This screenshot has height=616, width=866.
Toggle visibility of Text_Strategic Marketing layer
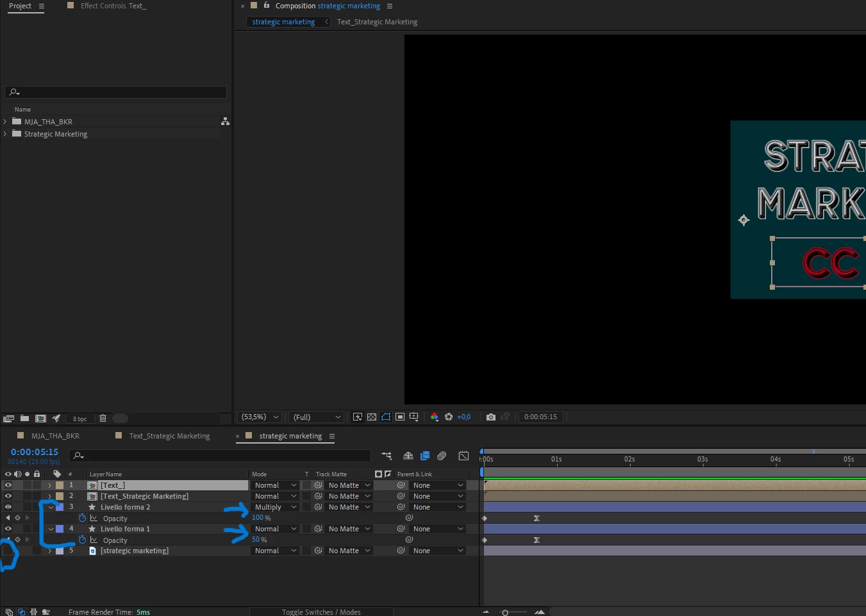click(x=8, y=496)
